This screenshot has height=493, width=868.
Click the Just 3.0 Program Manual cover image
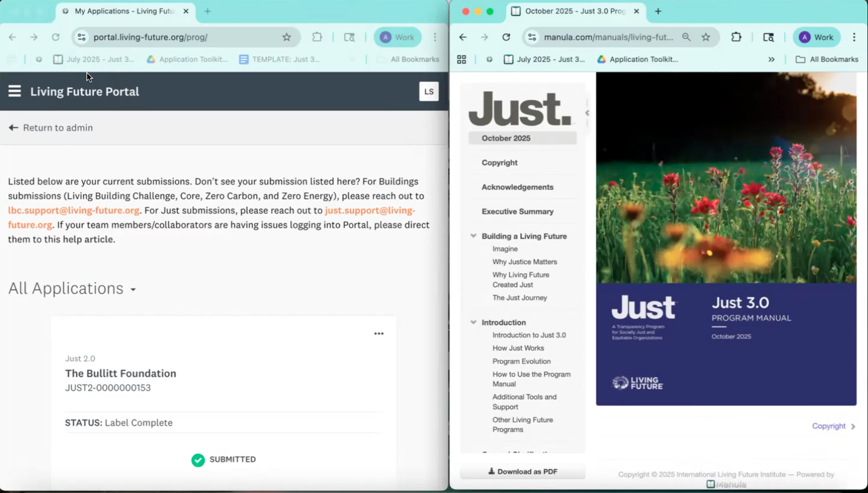(x=726, y=239)
